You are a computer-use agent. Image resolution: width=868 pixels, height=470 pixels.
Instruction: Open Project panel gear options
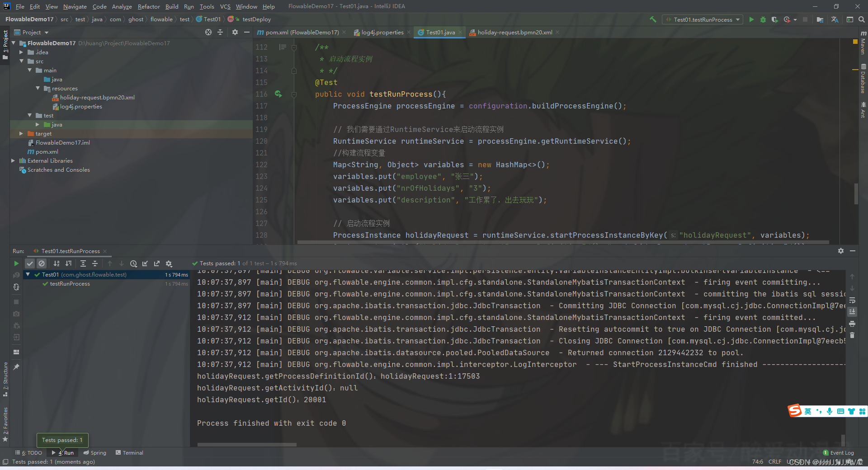point(235,32)
